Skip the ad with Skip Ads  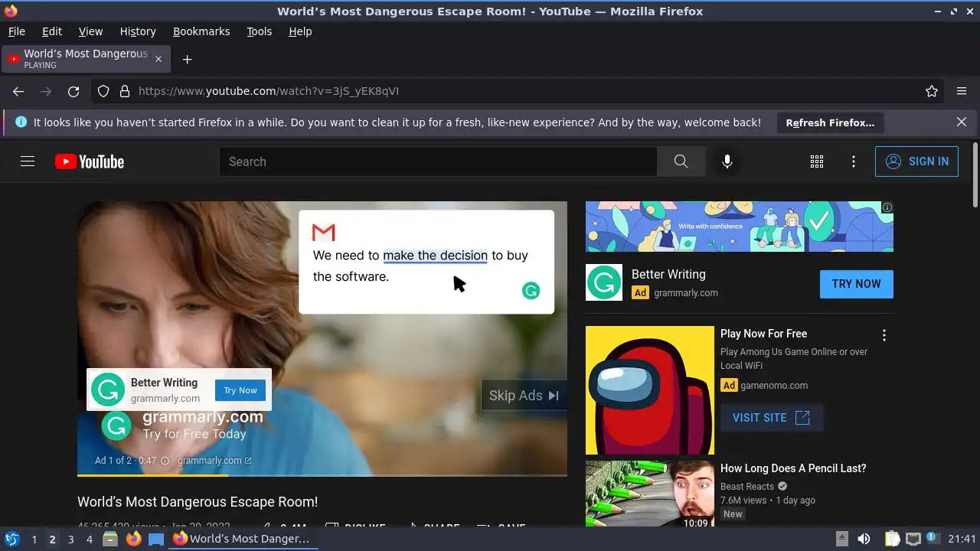tap(524, 396)
